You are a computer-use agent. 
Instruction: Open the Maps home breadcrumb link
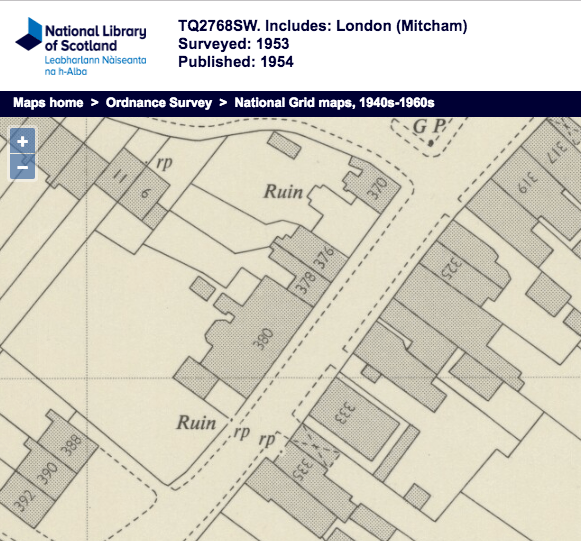48,103
